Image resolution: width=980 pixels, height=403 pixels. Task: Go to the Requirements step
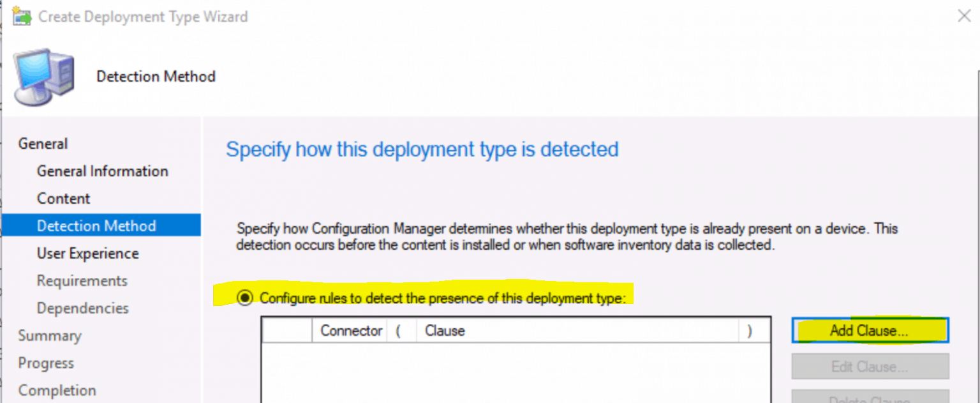tap(82, 281)
